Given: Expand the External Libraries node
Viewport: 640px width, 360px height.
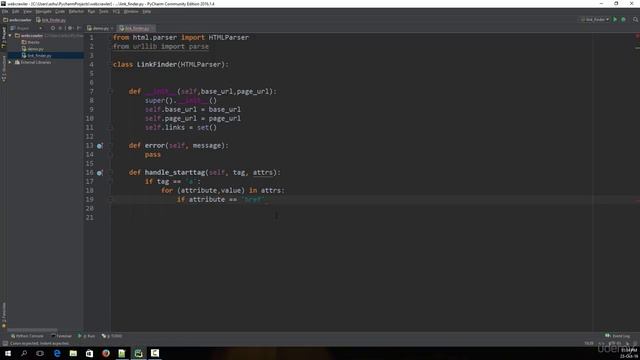Looking at the screenshot, I should (10, 62).
